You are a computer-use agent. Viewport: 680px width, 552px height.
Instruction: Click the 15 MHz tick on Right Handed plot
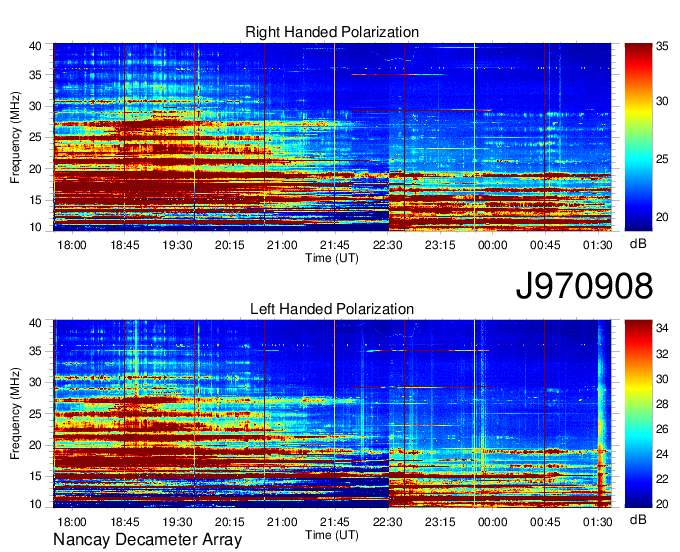click(x=35, y=200)
